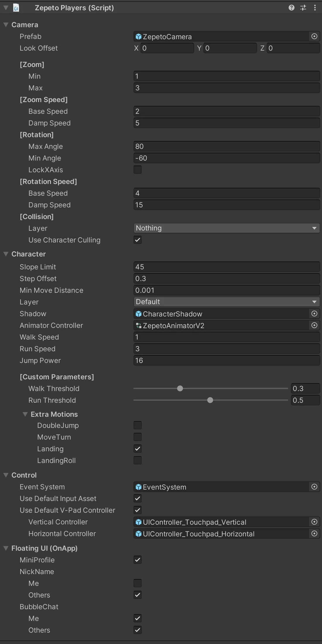Toggle the MiniProfile checkbox
Screen dimensions: 322x644
[138, 560]
